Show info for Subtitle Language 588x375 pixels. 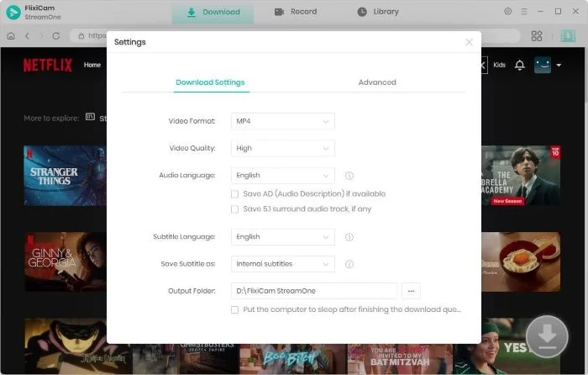click(349, 237)
